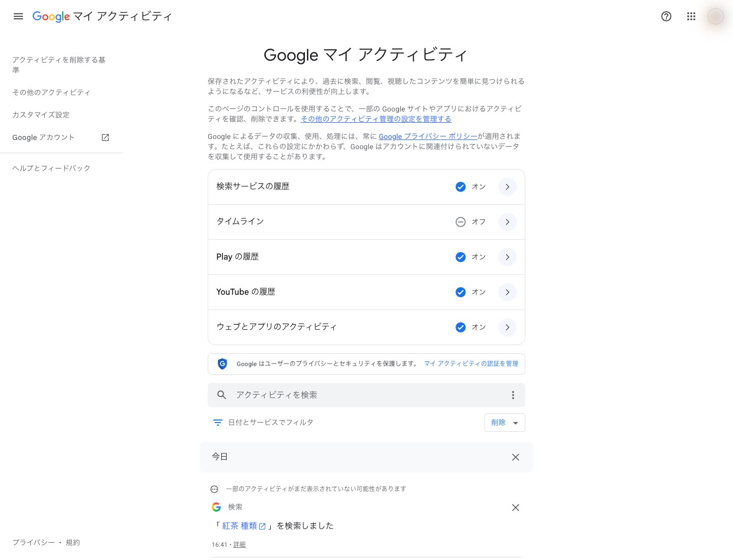Toggle 検索サービスの履歴 オン status
The height and width of the screenshot is (560, 733).
click(470, 187)
